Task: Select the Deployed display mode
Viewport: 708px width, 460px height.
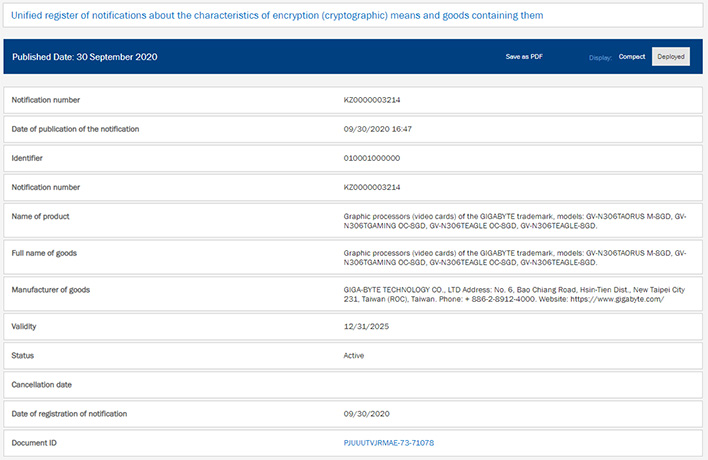Action: pos(670,57)
